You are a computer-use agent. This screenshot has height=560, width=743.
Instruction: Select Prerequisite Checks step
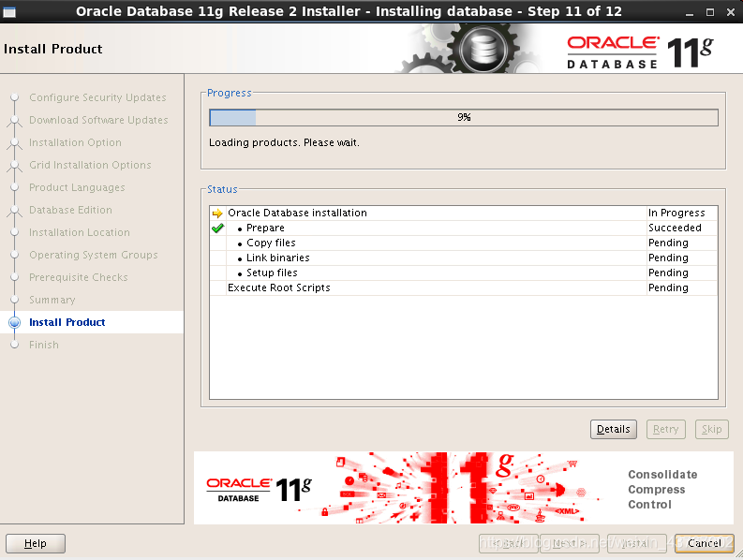[x=78, y=277]
